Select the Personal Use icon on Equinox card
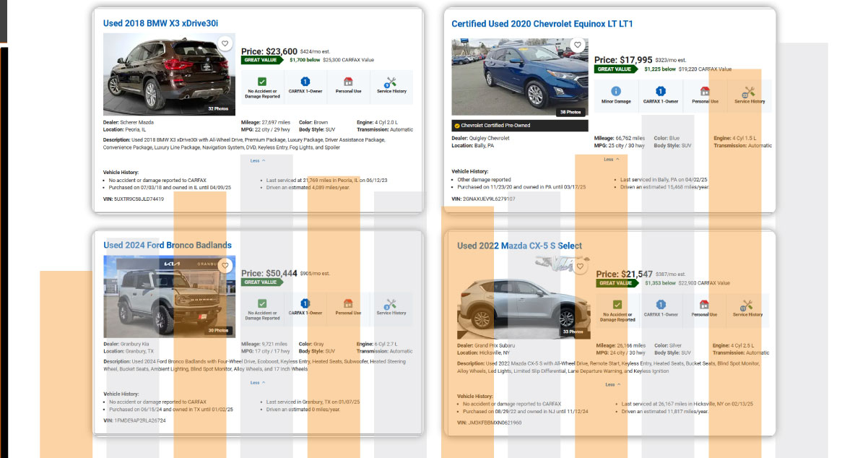The height and width of the screenshot is (458, 868). 705,95
